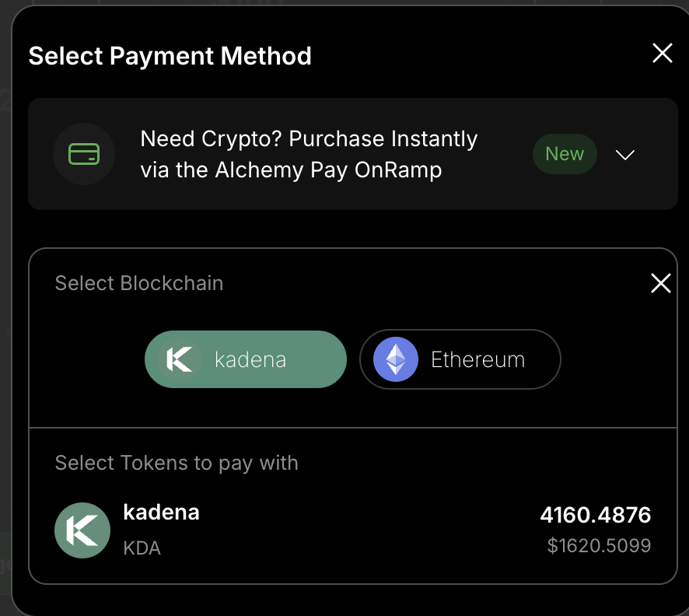
Task: Click the round Kadena token icon beside KDA
Action: point(82,530)
